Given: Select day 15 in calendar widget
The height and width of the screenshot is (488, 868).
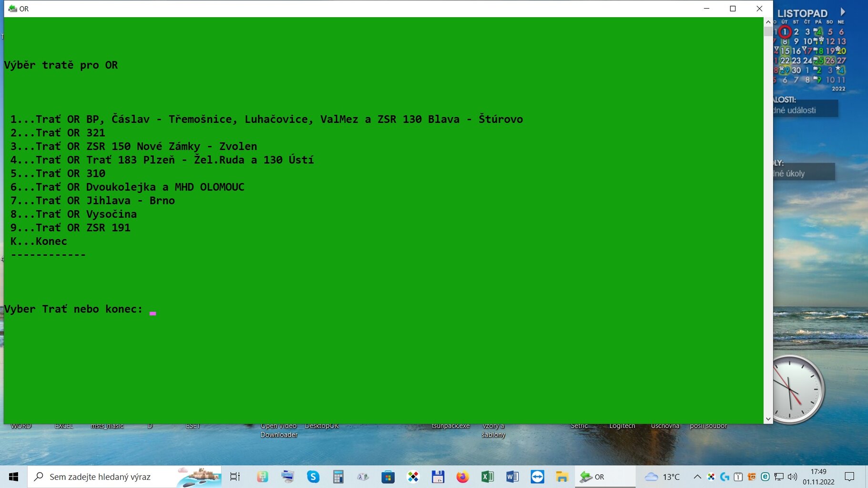Looking at the screenshot, I should click(785, 51).
